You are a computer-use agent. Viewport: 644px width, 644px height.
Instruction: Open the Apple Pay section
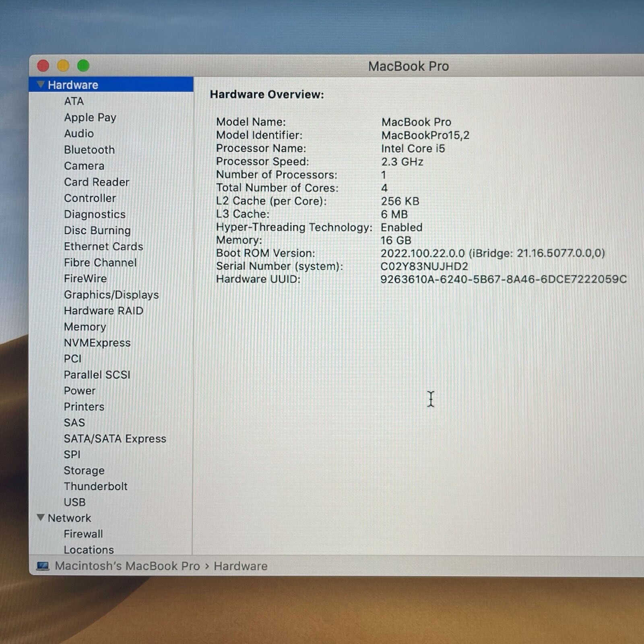pyautogui.click(x=90, y=117)
